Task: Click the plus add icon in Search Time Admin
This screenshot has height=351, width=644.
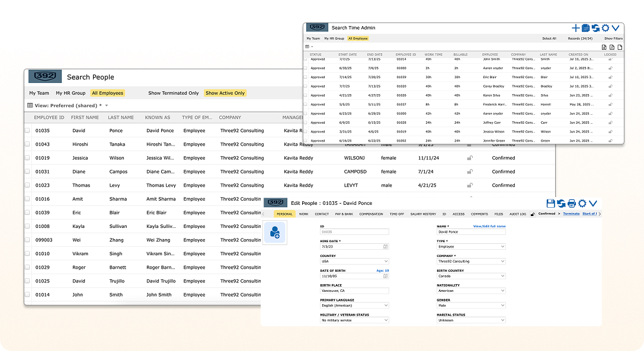Action: click(575, 28)
